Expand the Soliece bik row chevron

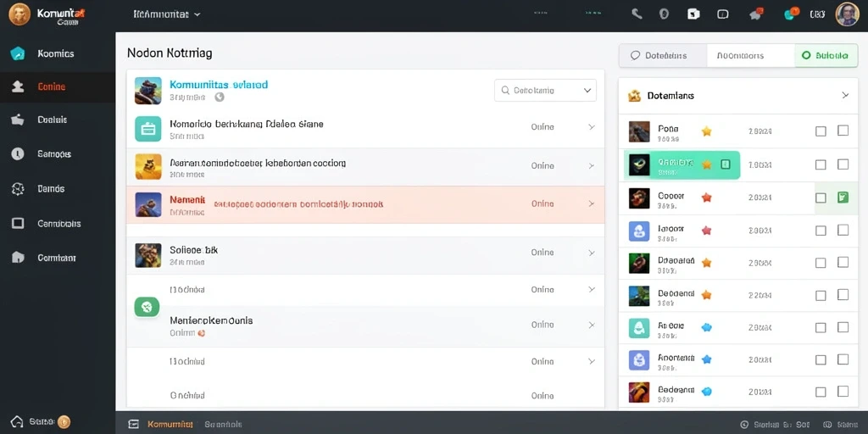point(591,253)
